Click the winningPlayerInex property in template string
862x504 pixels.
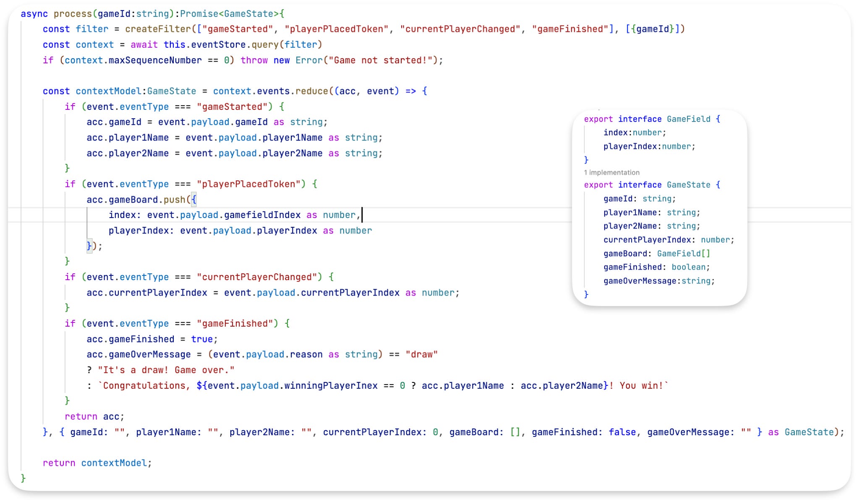(331, 386)
